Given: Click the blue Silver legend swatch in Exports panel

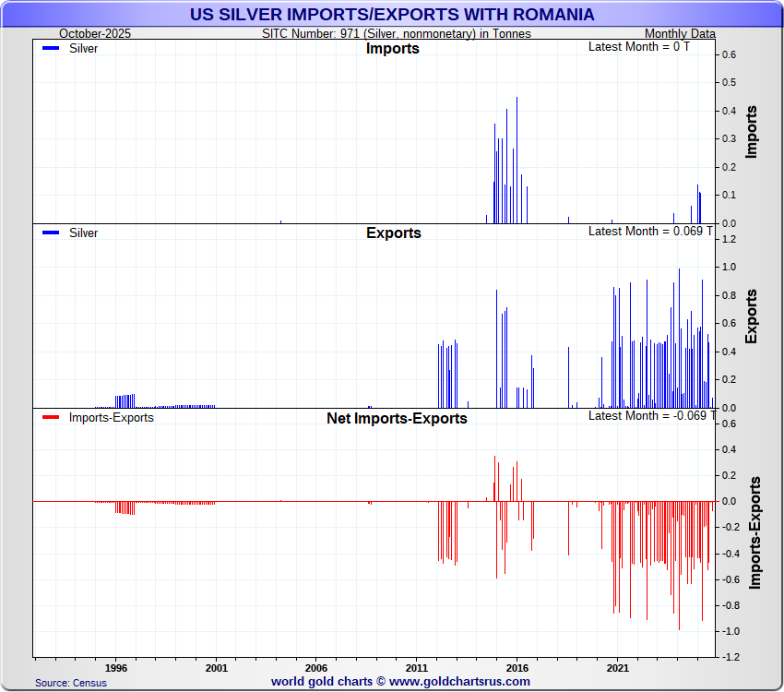Looking at the screenshot, I should [51, 233].
